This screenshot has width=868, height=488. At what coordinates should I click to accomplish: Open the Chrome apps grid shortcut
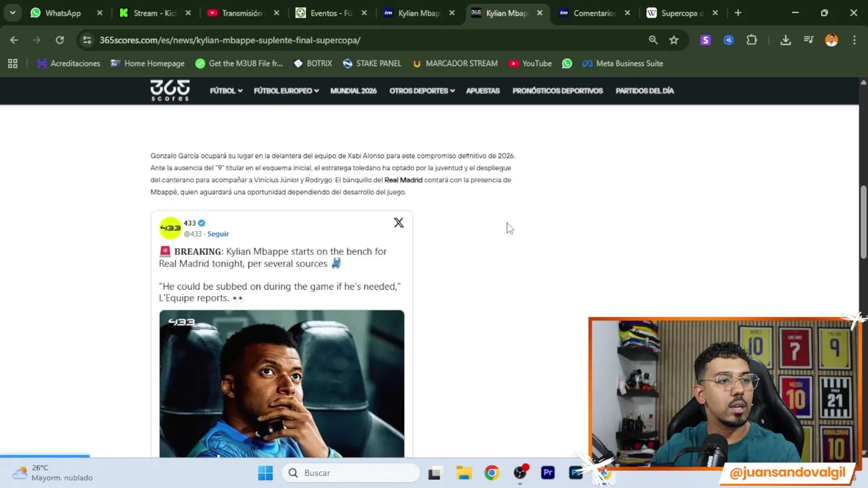[x=12, y=63]
